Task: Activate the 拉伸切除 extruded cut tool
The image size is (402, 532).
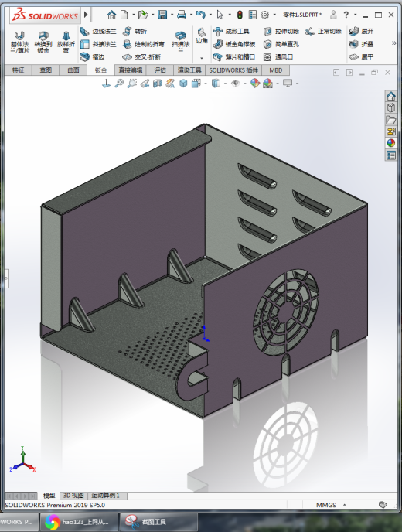Action: pos(281,32)
